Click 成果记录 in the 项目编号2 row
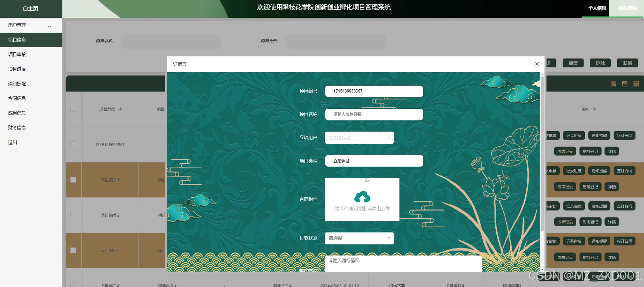644x287 pixels. (x=565, y=222)
